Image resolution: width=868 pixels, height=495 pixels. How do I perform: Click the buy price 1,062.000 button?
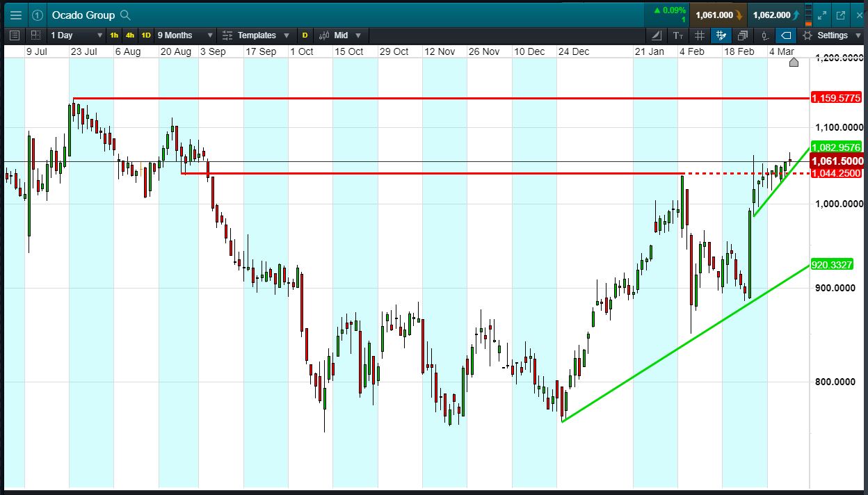coord(775,15)
